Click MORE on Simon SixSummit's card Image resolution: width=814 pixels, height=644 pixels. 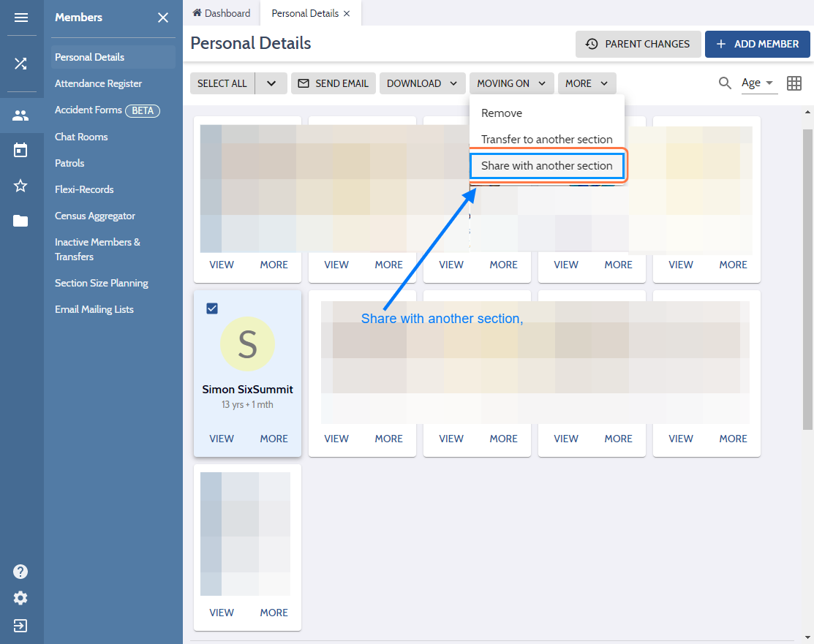[274, 439]
